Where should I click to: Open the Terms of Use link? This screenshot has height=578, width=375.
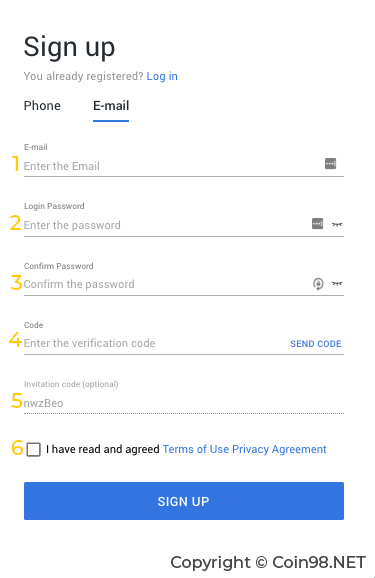[x=196, y=449]
